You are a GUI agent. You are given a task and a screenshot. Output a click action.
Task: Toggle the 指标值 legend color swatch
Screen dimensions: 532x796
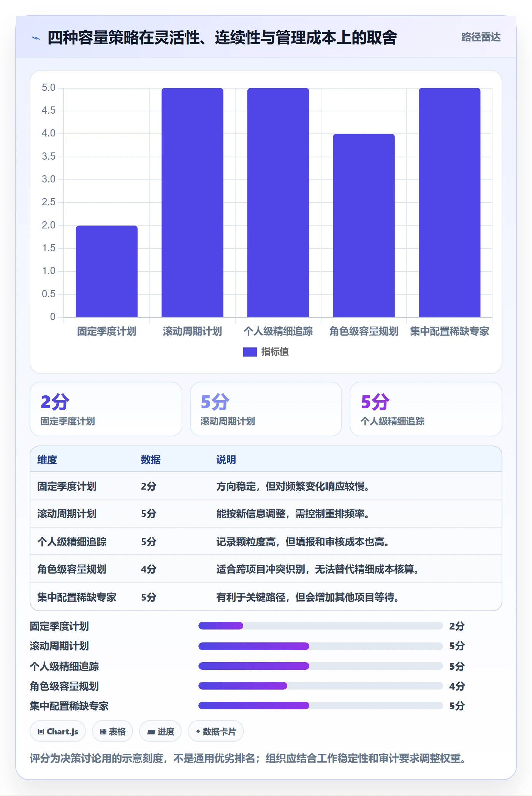(x=250, y=352)
